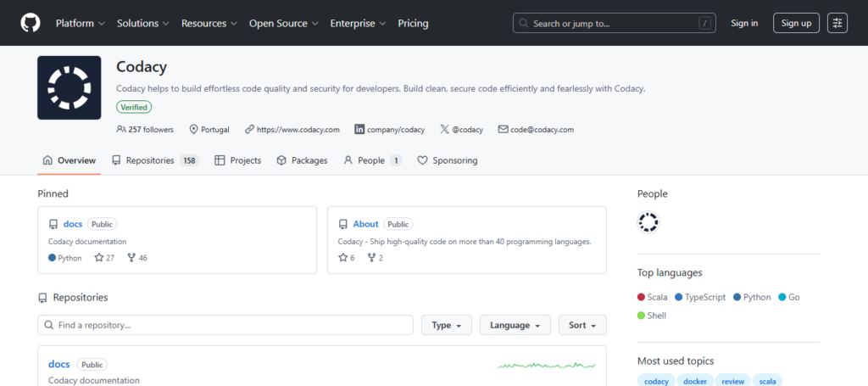Image resolution: width=868 pixels, height=386 pixels.
Task: Click the link icon beside codacy.com URL
Action: click(x=250, y=130)
